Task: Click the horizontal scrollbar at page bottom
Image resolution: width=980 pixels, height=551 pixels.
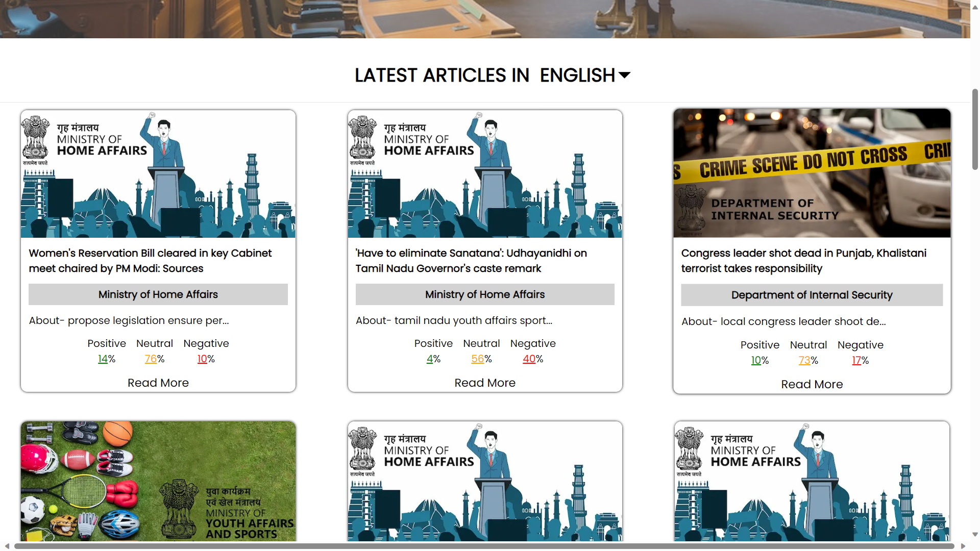Action: pos(484,546)
